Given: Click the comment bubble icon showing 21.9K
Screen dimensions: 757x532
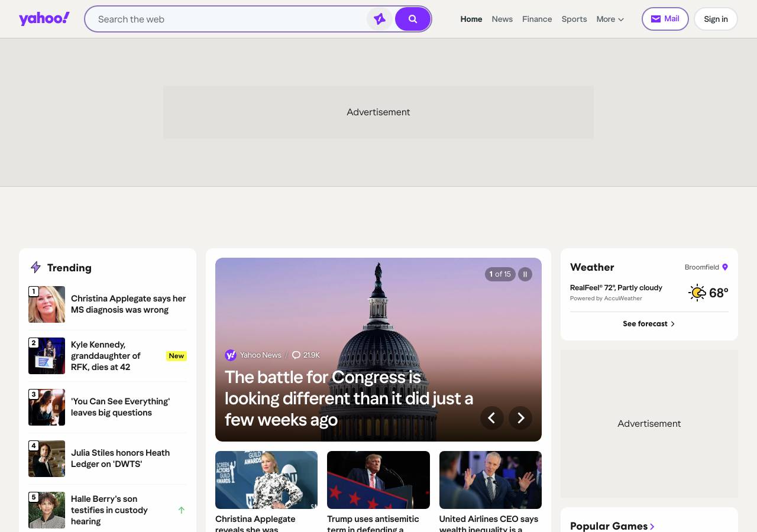Looking at the screenshot, I should tap(296, 355).
